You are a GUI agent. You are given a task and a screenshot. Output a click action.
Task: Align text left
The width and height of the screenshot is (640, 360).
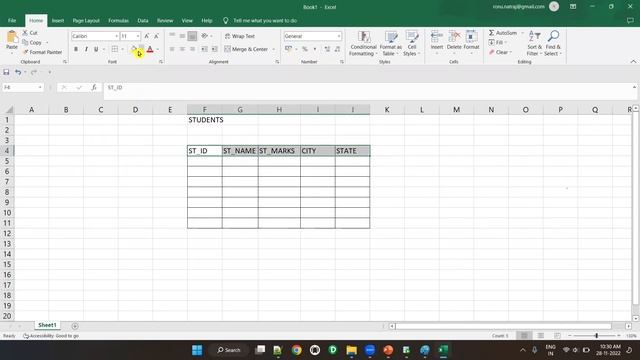click(172, 49)
